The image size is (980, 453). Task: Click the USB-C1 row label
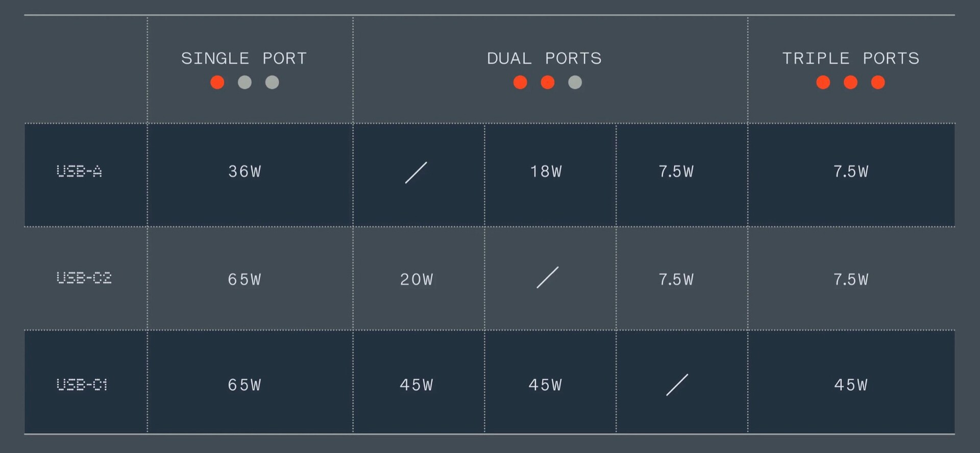(x=82, y=385)
